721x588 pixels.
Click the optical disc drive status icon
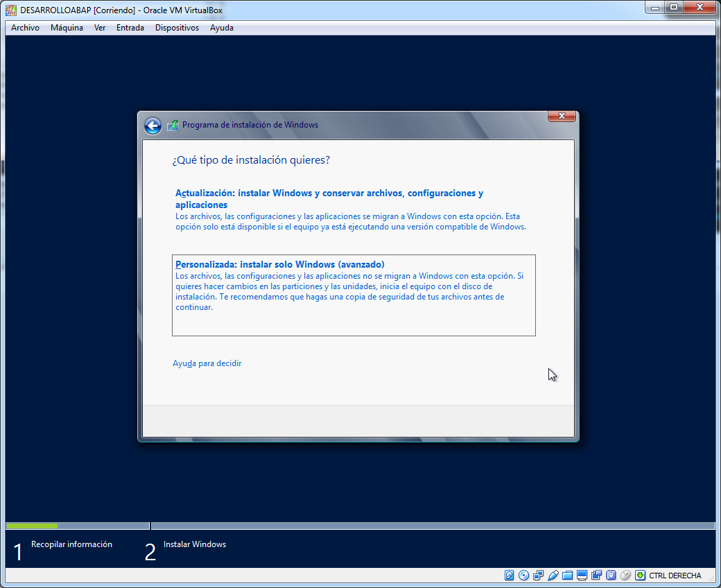click(x=523, y=575)
